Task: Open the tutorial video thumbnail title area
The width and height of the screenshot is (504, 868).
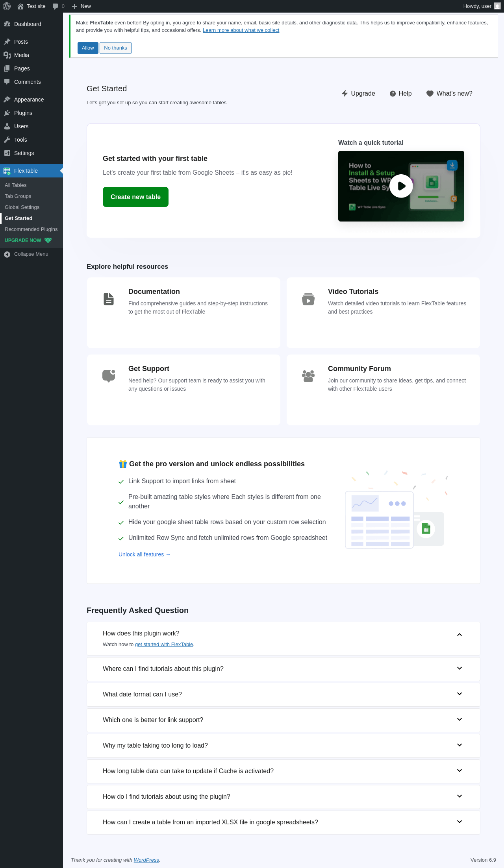Action: tap(371, 177)
